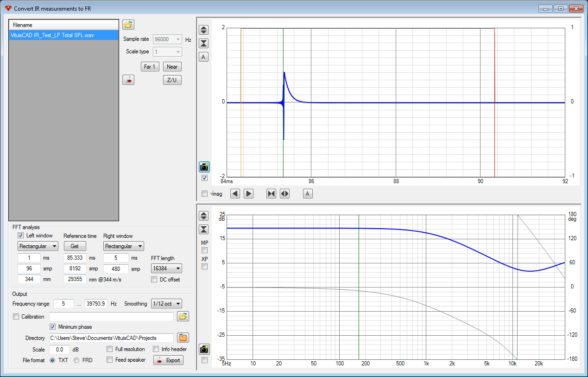This screenshot has height=377, width=588.
Task: Shift impulse time axis right with the arrow
Action: [x=249, y=194]
